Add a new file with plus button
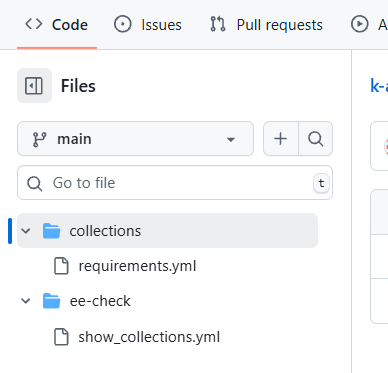The width and height of the screenshot is (388, 373). [281, 139]
